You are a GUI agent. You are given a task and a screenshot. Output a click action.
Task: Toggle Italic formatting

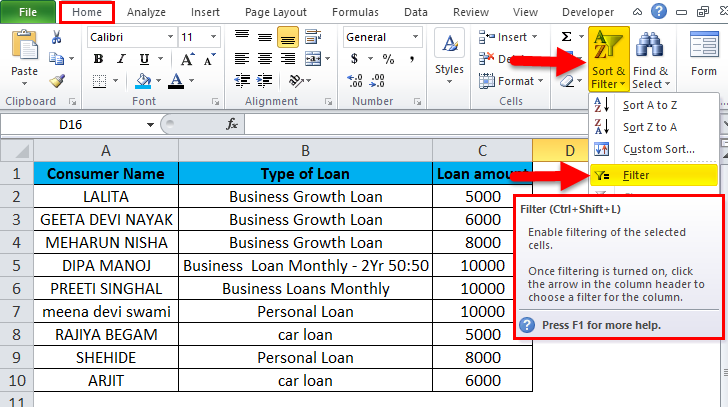(121, 59)
